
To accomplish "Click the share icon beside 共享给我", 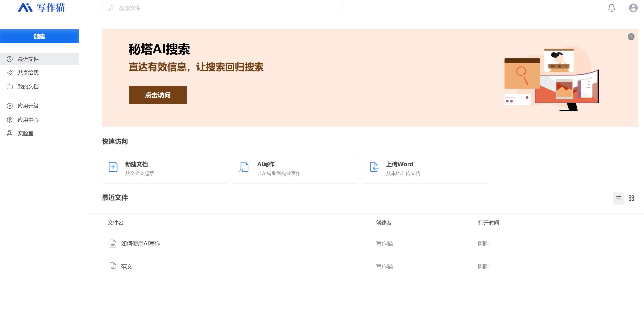I will pos(10,73).
